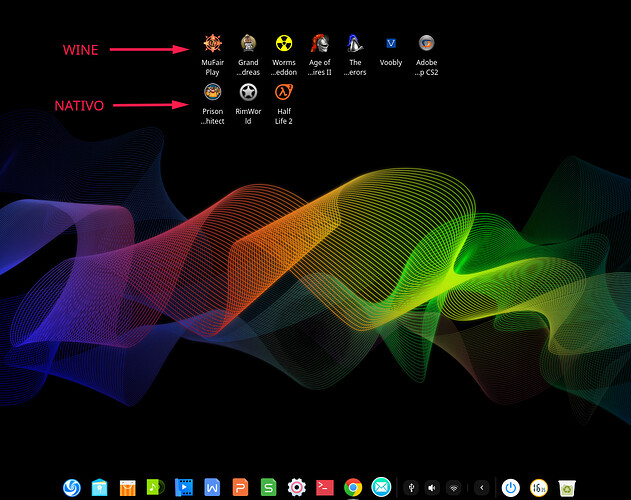The height and width of the screenshot is (500, 631).
Task: Click the Grand Theft Auto desktop shortcut
Action: (x=248, y=43)
